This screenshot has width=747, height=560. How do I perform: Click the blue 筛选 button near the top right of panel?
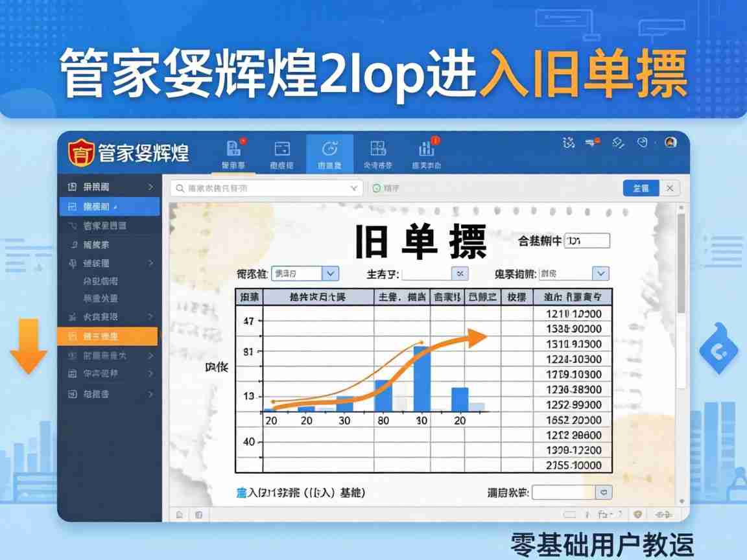pyautogui.click(x=641, y=188)
